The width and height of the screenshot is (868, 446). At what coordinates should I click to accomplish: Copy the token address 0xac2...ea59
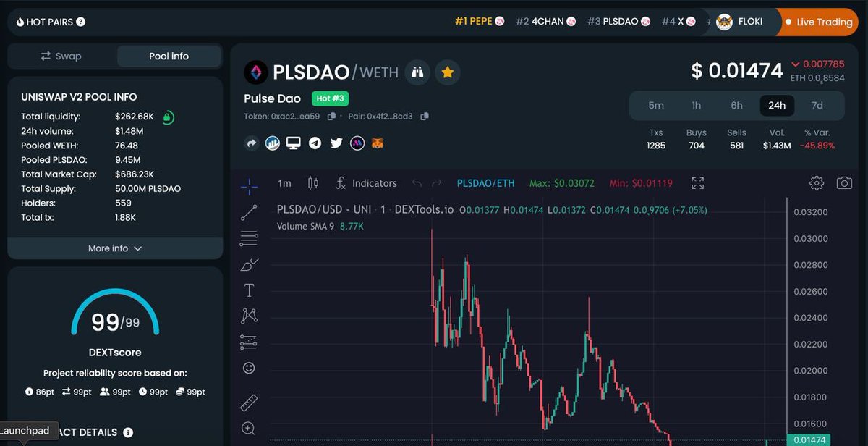(x=331, y=117)
